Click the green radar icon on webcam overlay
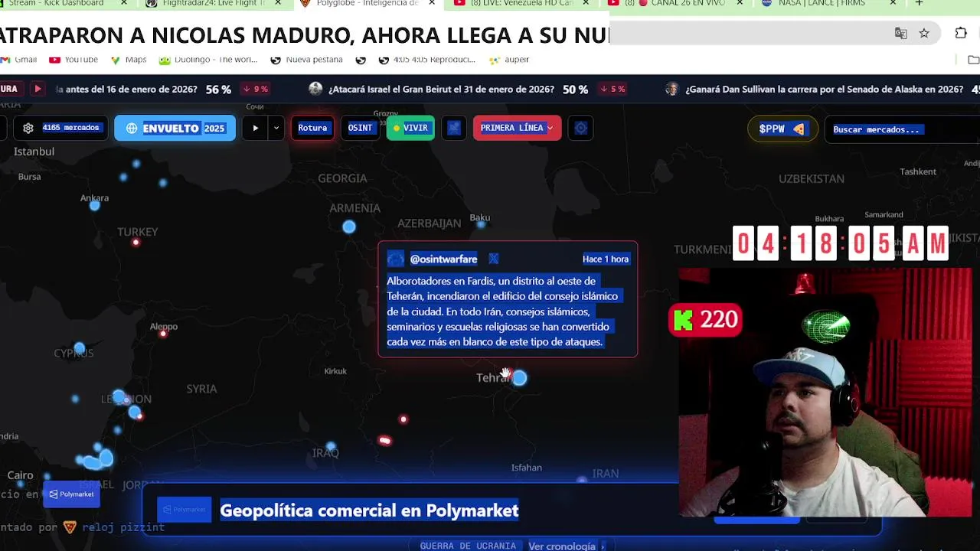The height and width of the screenshot is (551, 980). tap(825, 328)
